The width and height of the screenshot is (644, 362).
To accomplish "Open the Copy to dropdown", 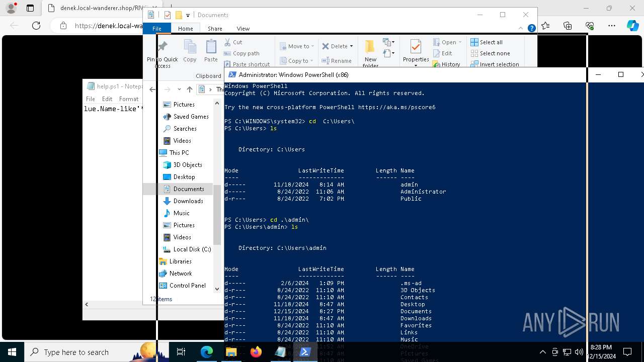I will 297,61.
